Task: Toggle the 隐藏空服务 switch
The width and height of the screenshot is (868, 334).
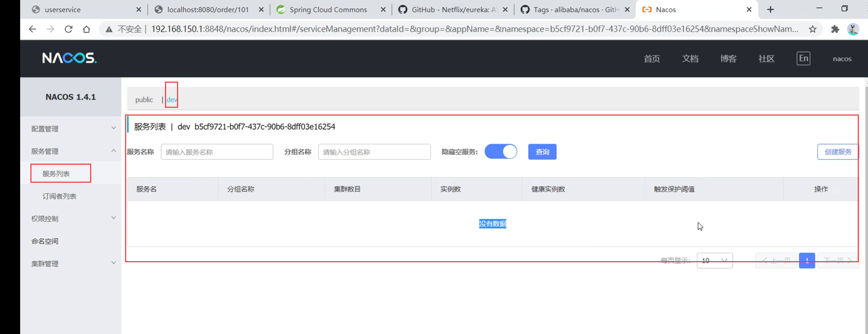Action: (x=501, y=152)
